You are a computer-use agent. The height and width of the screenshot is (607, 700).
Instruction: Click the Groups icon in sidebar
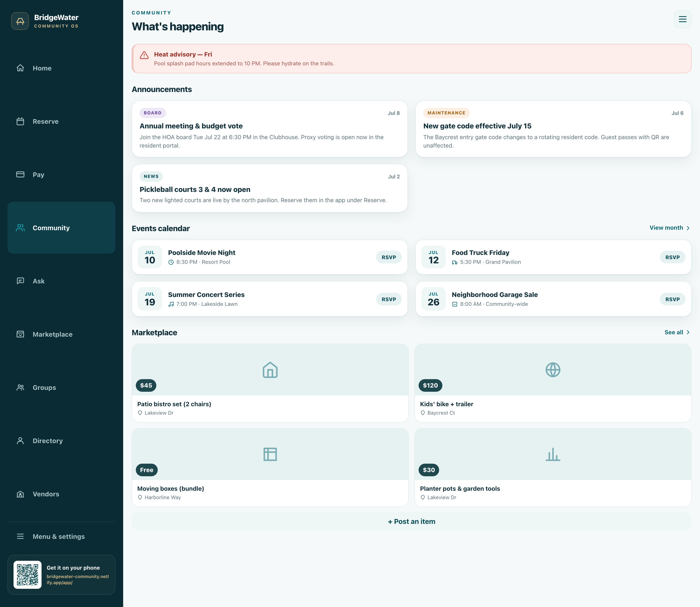[20, 388]
